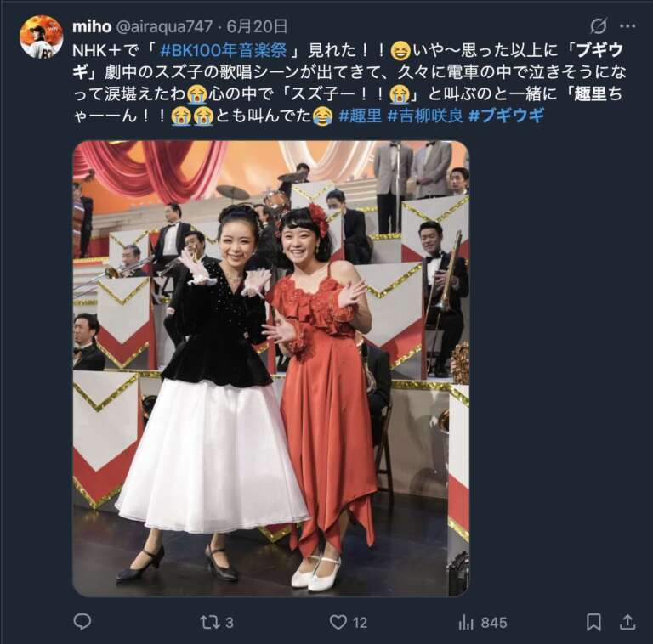Click the Grok circle-slash icon
Screen dimensions: 653x644
point(599,26)
